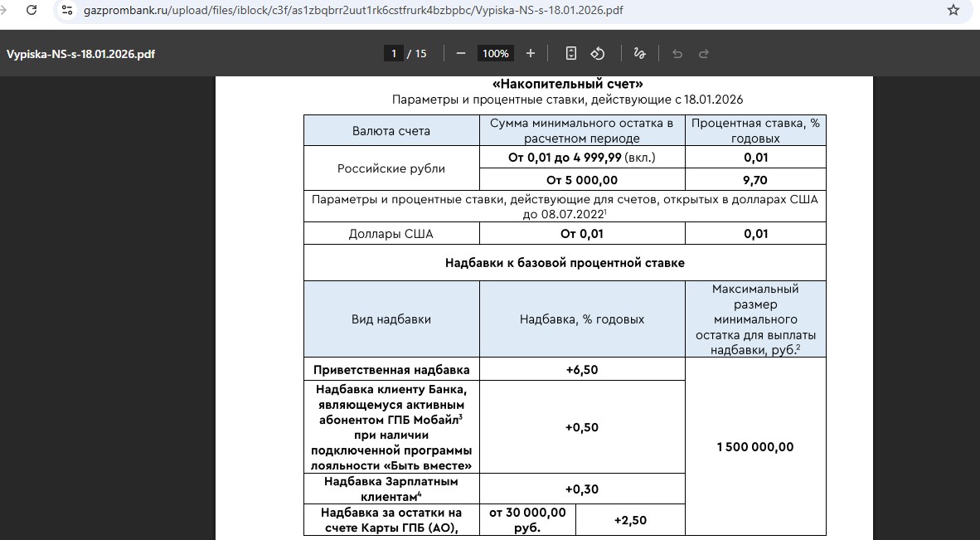Click the «Накопительный счет» heading
The height and width of the screenshot is (540, 980).
click(x=567, y=84)
